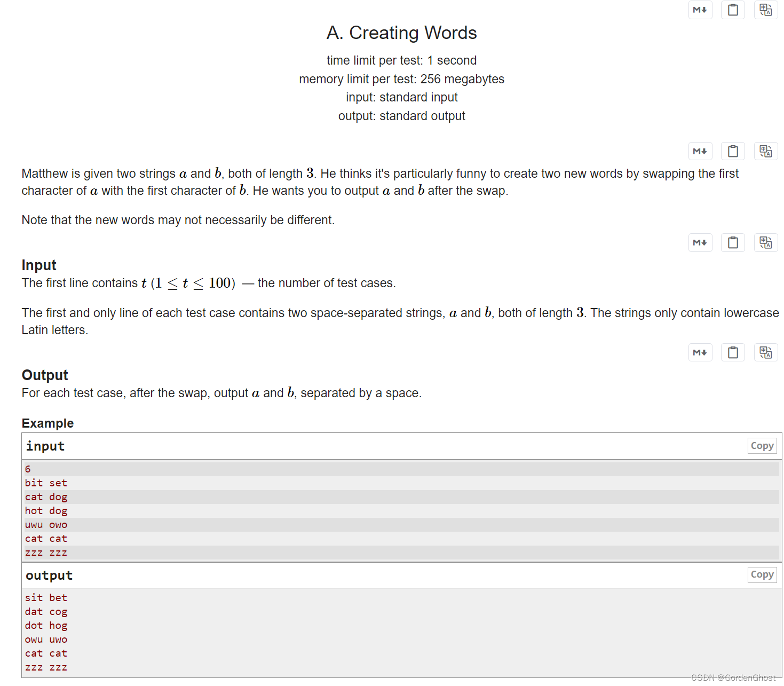Screen dimensions: 784x686
Task: Click the input header of the example box
Action: click(x=45, y=446)
